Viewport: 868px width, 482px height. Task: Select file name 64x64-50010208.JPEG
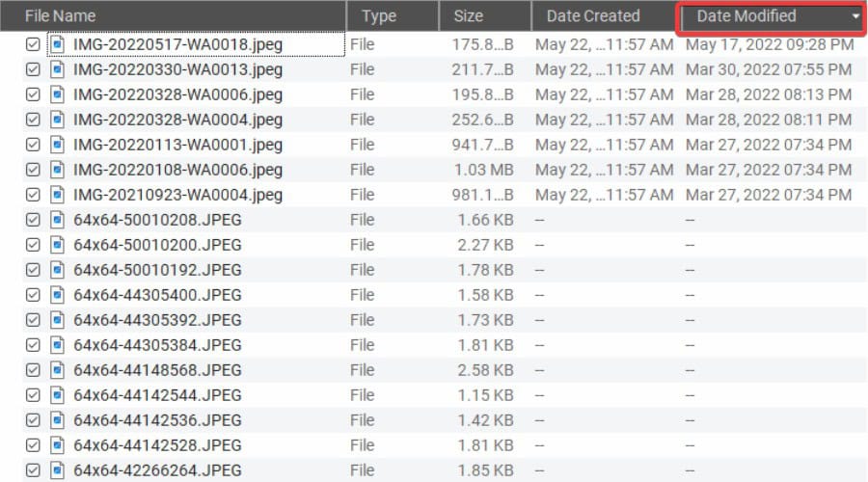(157, 220)
